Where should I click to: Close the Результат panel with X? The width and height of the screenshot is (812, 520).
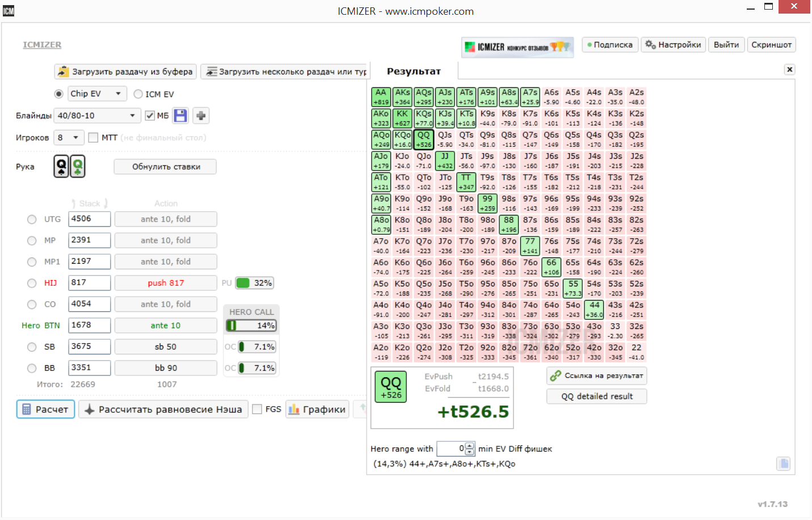(789, 69)
